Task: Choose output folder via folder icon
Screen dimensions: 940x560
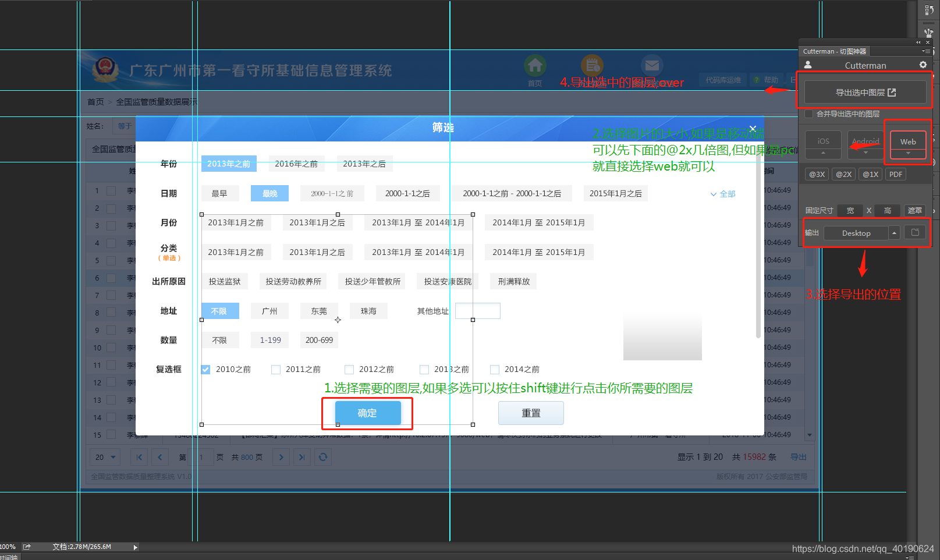Action: click(915, 233)
